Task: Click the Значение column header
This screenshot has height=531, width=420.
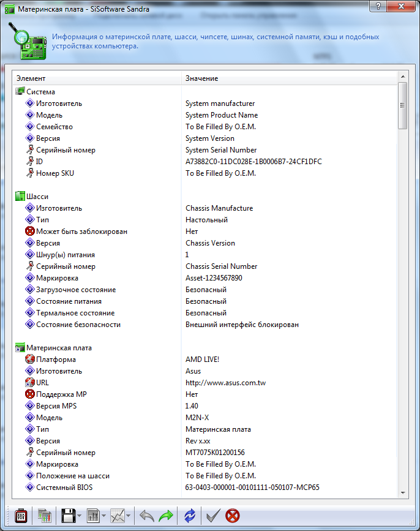Action: click(290, 78)
